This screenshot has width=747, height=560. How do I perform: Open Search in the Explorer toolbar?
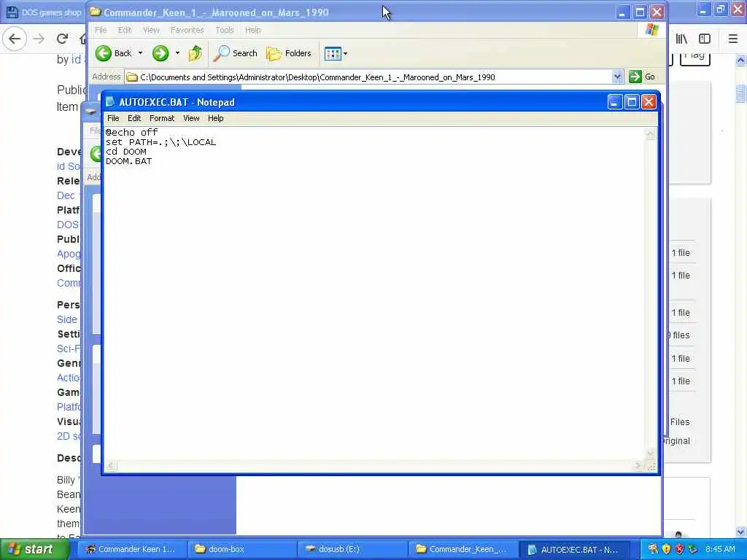pos(236,53)
